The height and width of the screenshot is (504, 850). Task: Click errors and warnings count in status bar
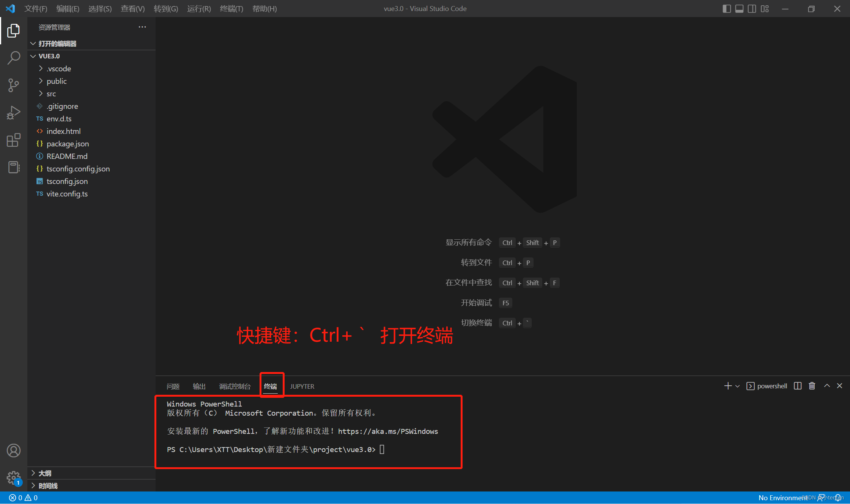[24, 498]
